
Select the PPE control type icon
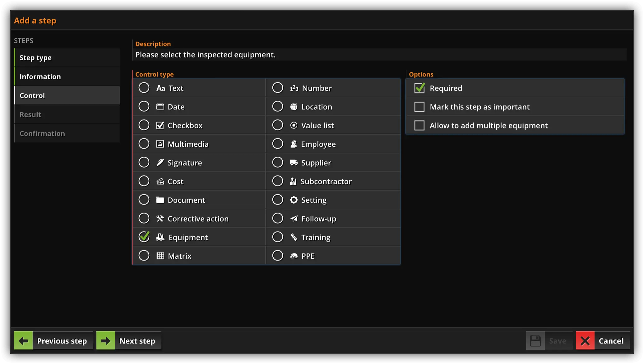[x=293, y=256]
